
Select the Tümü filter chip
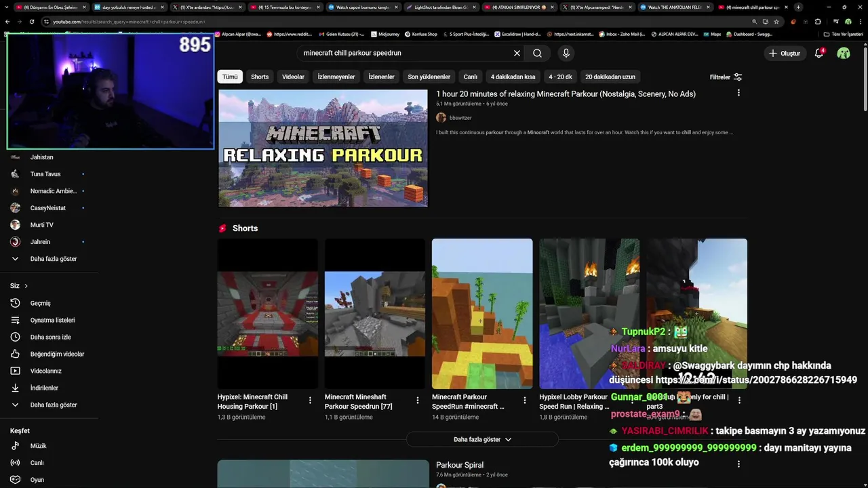pyautogui.click(x=230, y=77)
